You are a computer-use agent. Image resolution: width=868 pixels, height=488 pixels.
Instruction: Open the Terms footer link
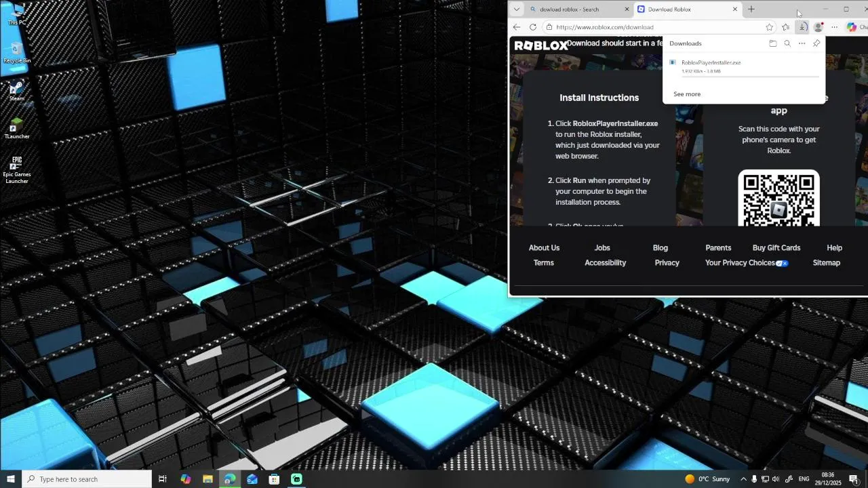pos(544,263)
